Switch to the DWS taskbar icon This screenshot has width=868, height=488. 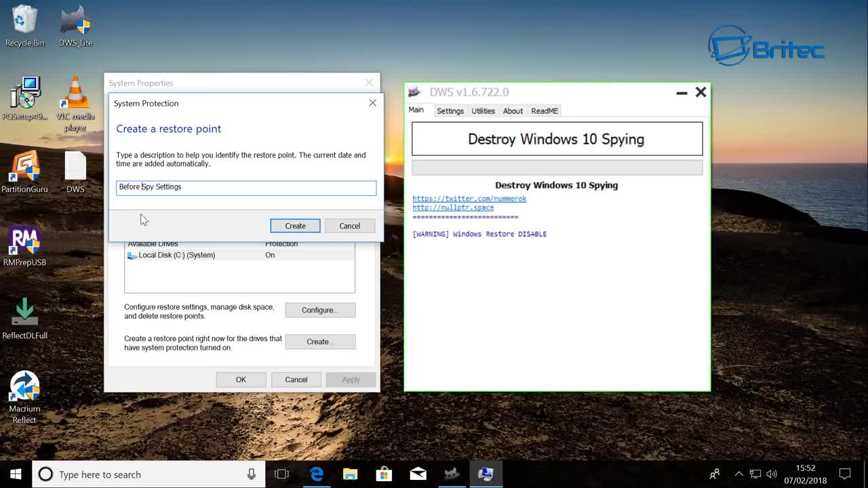[x=452, y=474]
